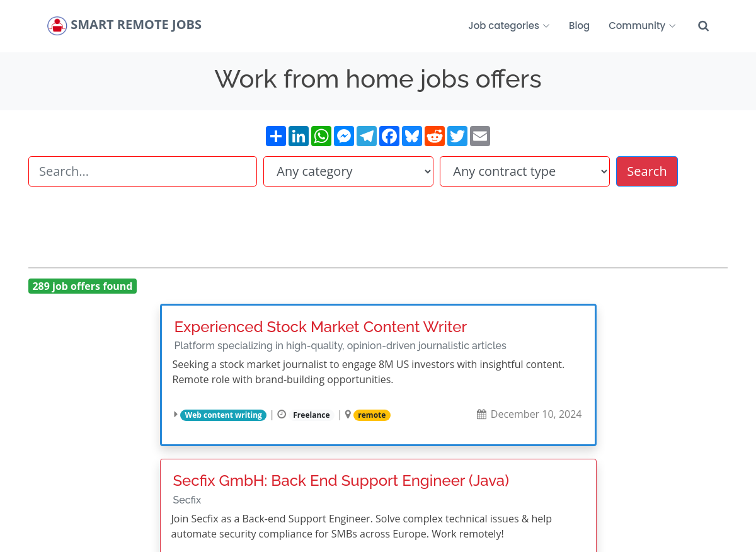The image size is (756, 552).
Task: Open the Any category dropdown
Action: pyautogui.click(x=348, y=171)
